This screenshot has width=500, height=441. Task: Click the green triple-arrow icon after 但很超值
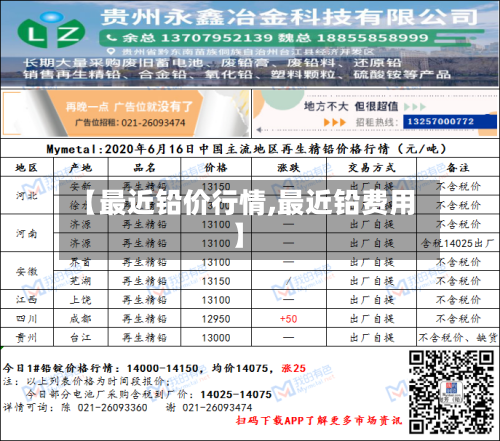415,107
